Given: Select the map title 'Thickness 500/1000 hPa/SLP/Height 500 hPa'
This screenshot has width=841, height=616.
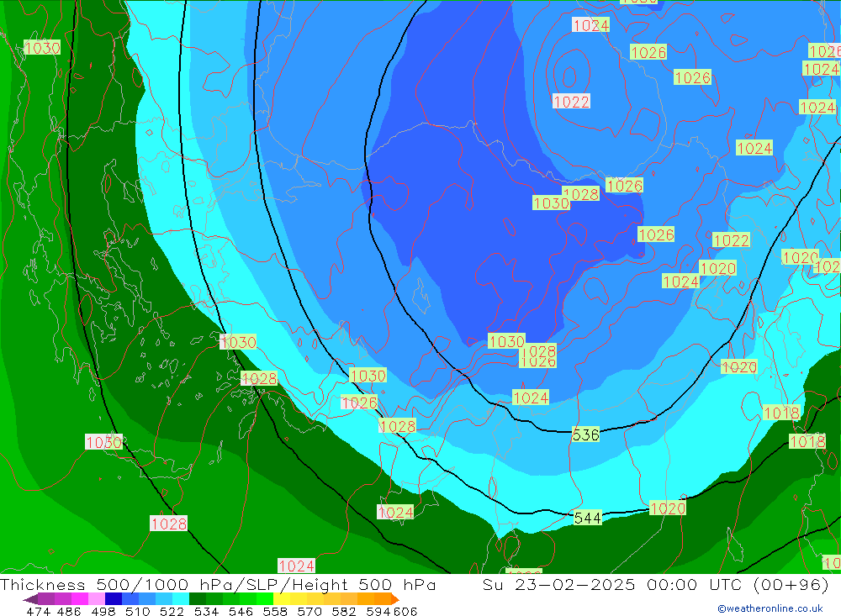Looking at the screenshot, I should coord(218,584).
